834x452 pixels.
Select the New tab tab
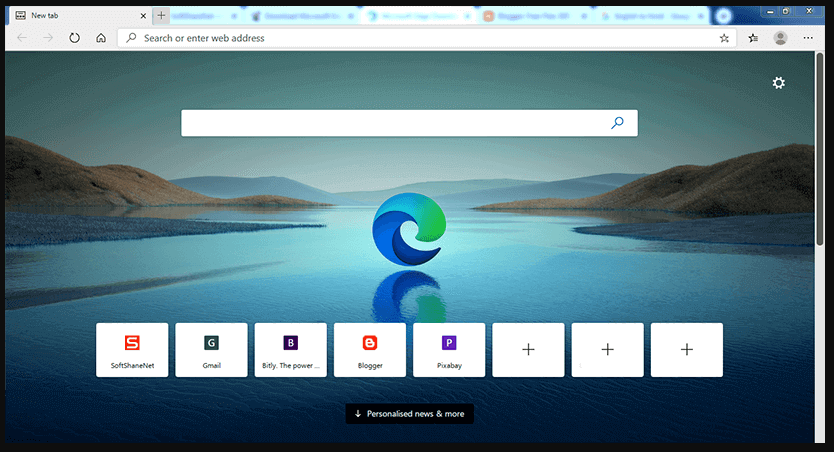point(80,15)
